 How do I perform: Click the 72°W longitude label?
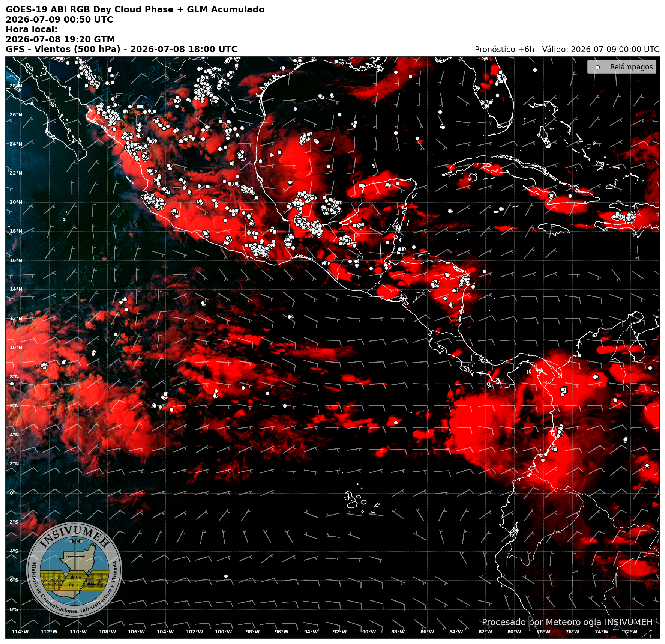pos(630,632)
